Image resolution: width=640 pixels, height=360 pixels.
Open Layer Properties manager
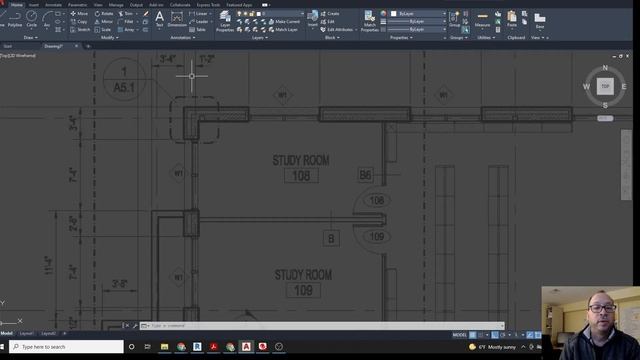pyautogui.click(x=224, y=21)
